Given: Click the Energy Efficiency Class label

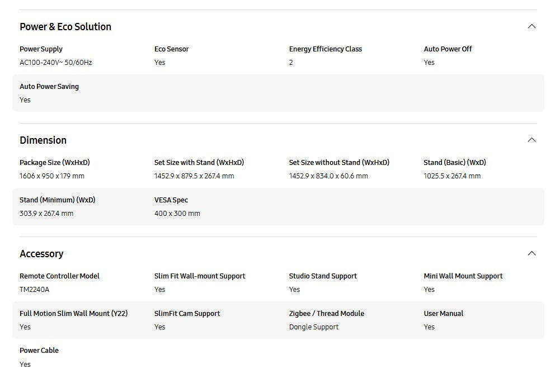Looking at the screenshot, I should (x=325, y=49).
